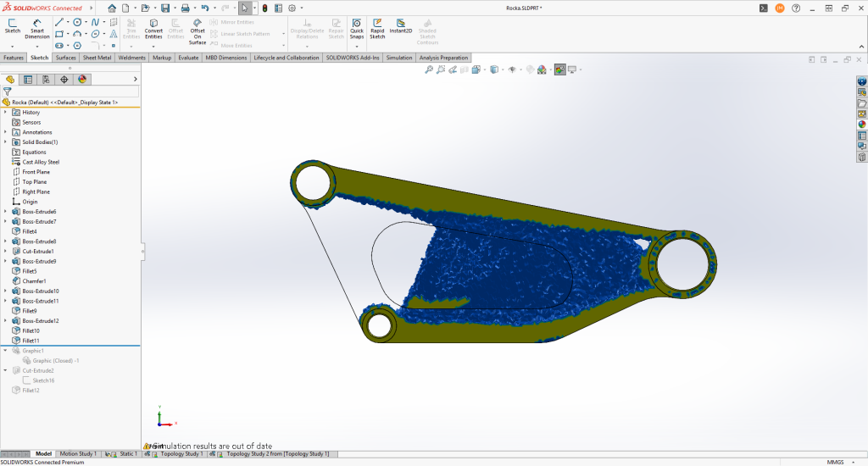Open the Rapid Sketch tool
Image resolution: width=868 pixels, height=466 pixels.
click(377, 29)
